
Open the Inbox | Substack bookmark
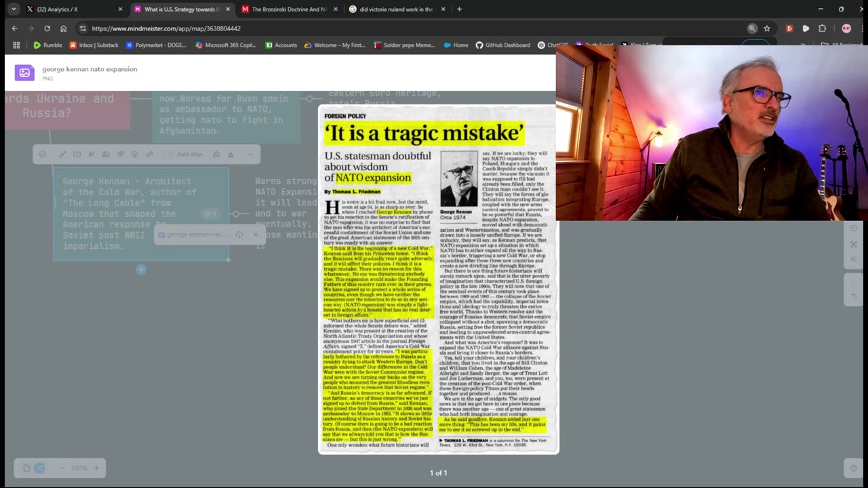click(x=94, y=45)
